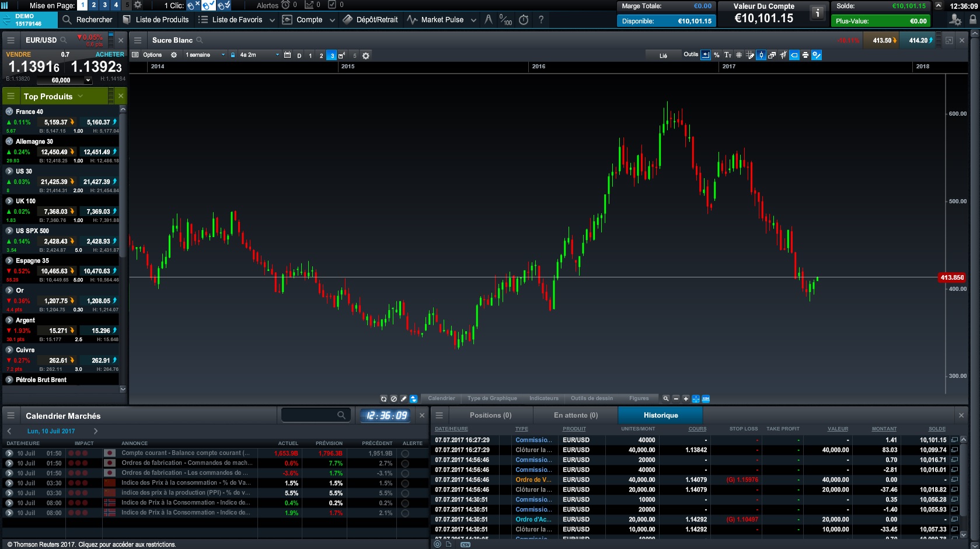Click ACHETER price for EUR/USD

pyautogui.click(x=96, y=67)
